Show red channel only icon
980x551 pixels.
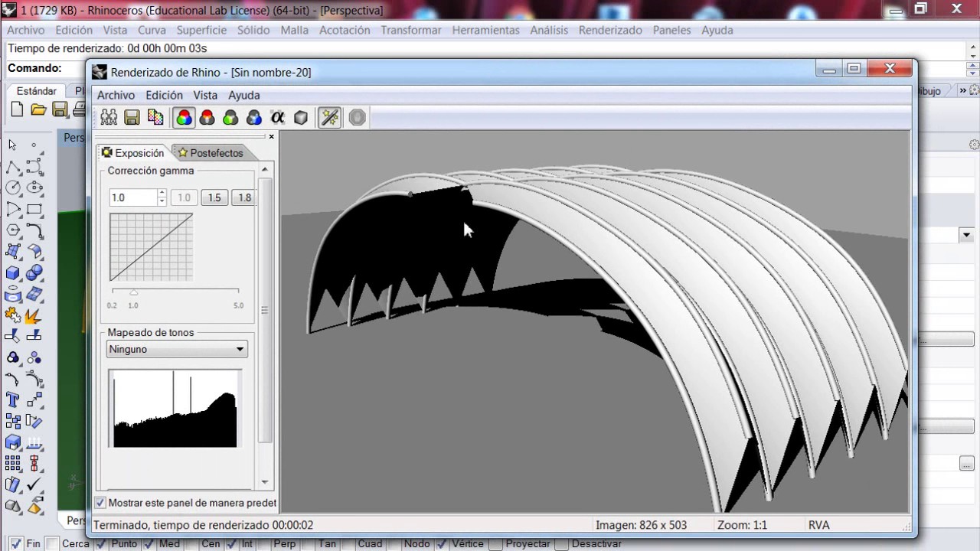[207, 117]
